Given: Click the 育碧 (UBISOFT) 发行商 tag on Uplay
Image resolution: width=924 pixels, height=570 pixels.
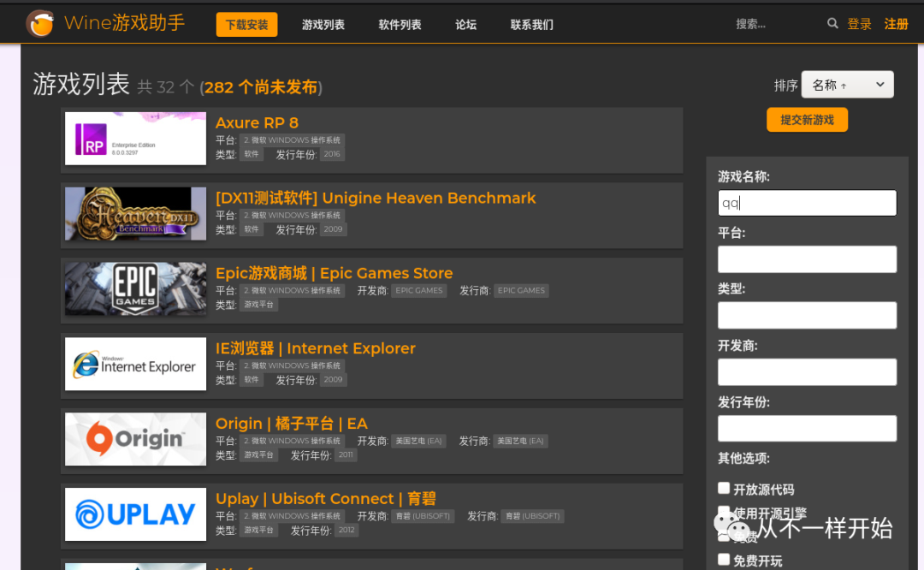Looking at the screenshot, I should coord(533,516).
